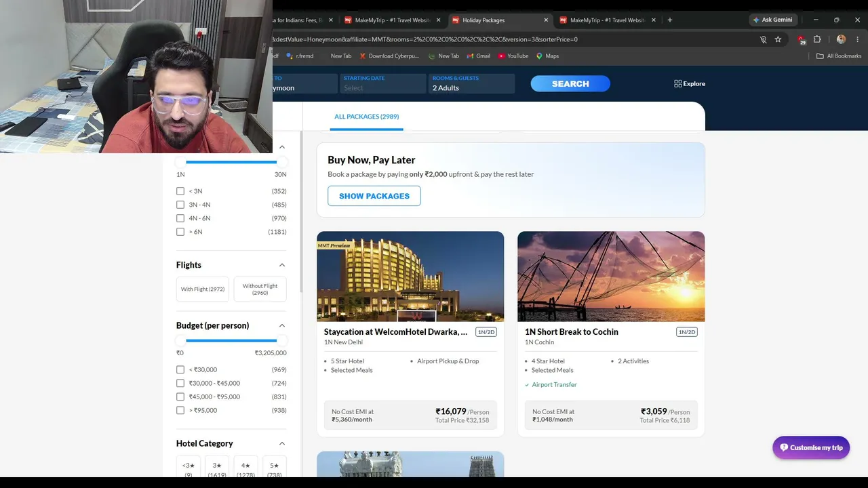Check the '4N - 6N' duration filter
Viewport: 868px width, 488px height.
[x=180, y=218]
